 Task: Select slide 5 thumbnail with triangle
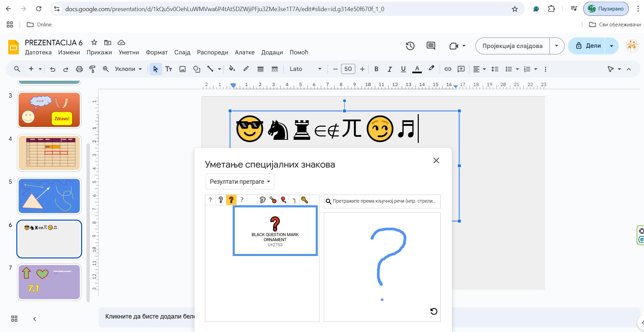click(x=49, y=196)
